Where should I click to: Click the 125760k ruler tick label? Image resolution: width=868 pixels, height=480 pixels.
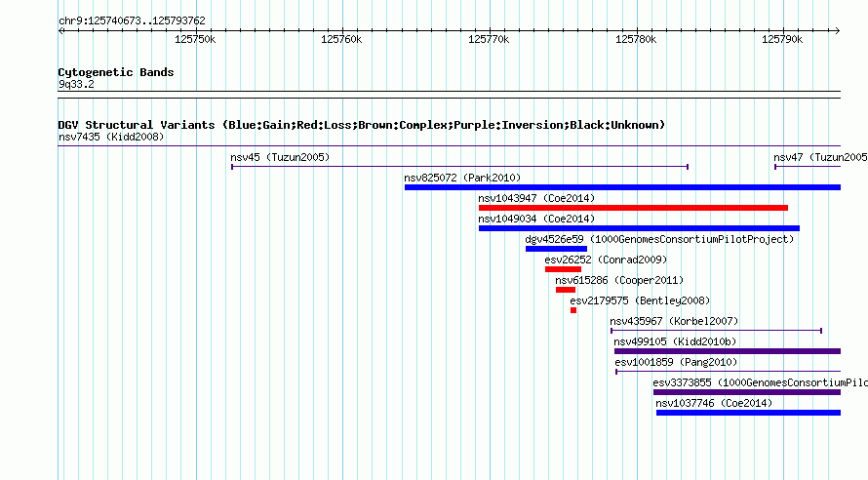pyautogui.click(x=341, y=39)
